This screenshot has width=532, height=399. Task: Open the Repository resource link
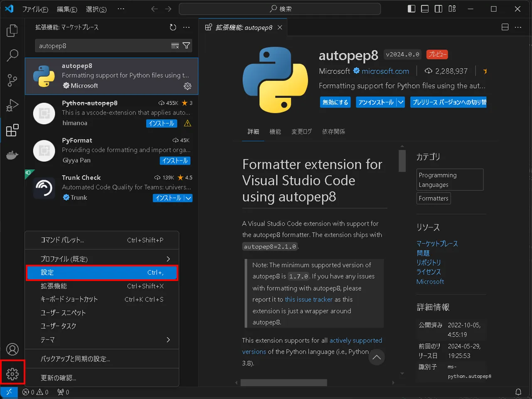point(429,263)
